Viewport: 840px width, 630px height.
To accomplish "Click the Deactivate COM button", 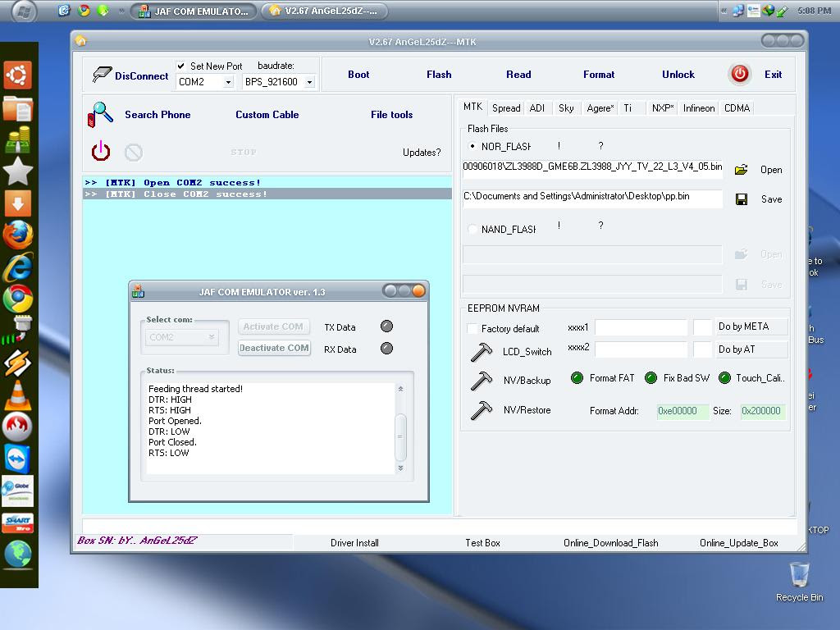I will pyautogui.click(x=274, y=348).
